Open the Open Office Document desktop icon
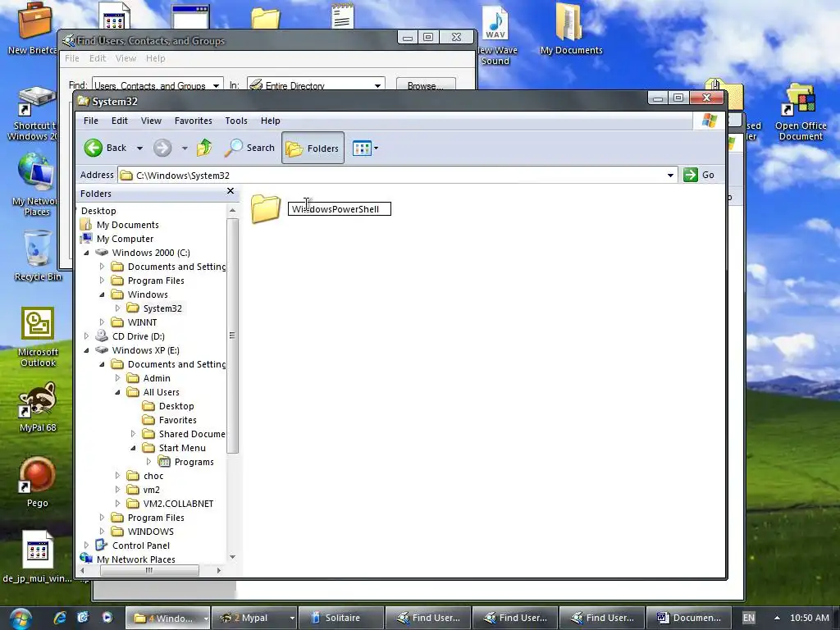840x630 pixels. pyautogui.click(x=801, y=112)
